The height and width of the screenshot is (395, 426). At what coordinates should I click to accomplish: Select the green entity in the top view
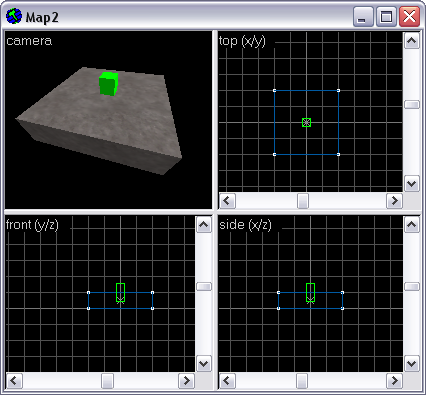click(306, 122)
